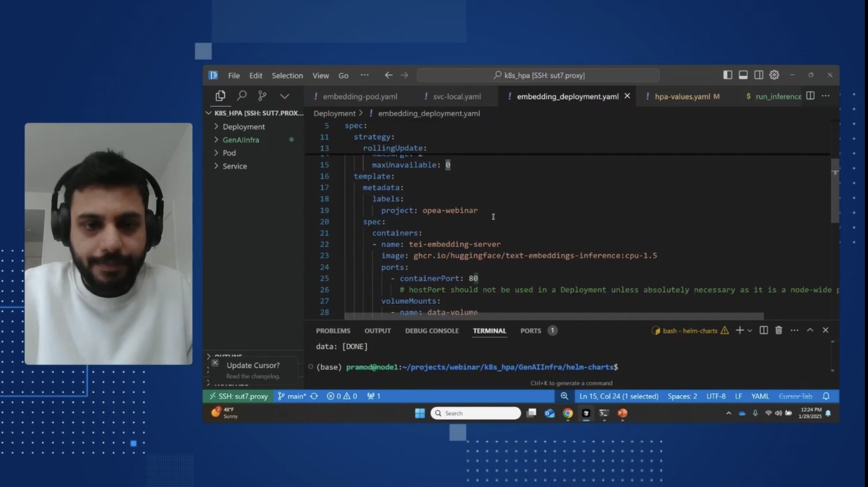Open Chrome from the Windows taskbar
Image resolution: width=868 pixels, height=487 pixels.
coord(568,413)
